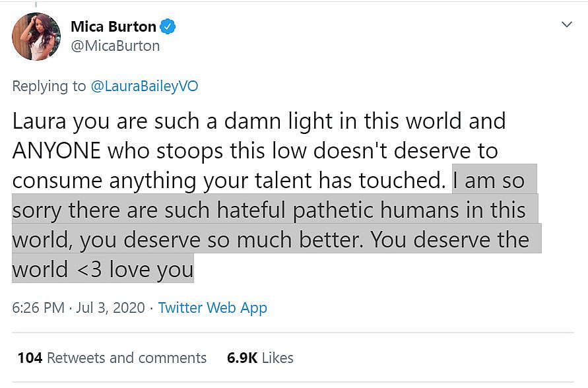Click the Mica Burton display name
This screenshot has height=388, width=588.
coord(113,27)
